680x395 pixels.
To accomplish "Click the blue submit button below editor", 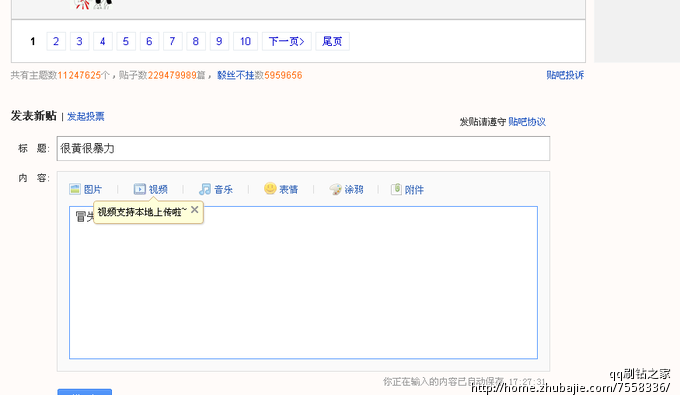I will (85, 392).
